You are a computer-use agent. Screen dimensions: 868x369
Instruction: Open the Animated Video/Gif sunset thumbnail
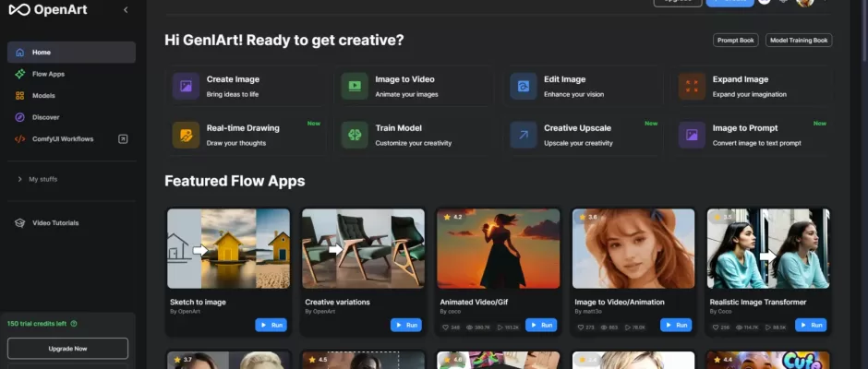499,248
